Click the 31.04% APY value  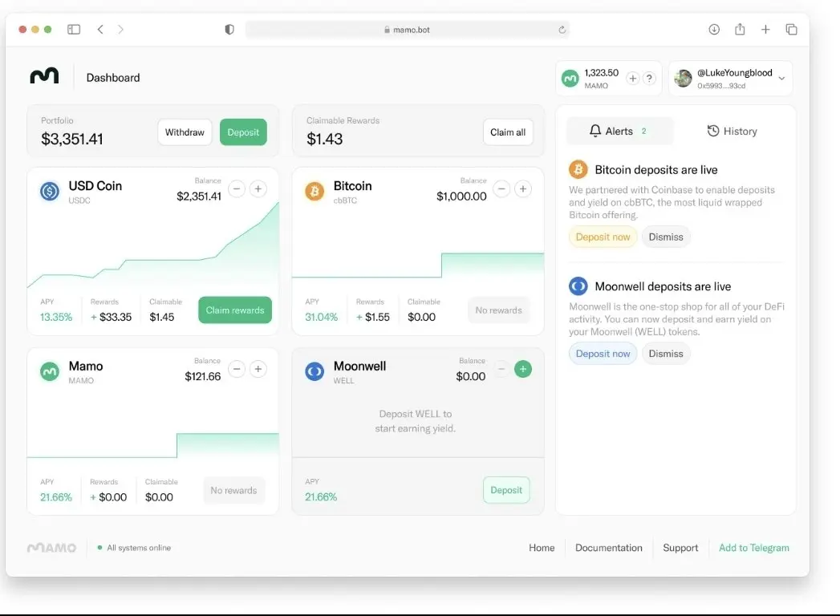[x=321, y=317]
